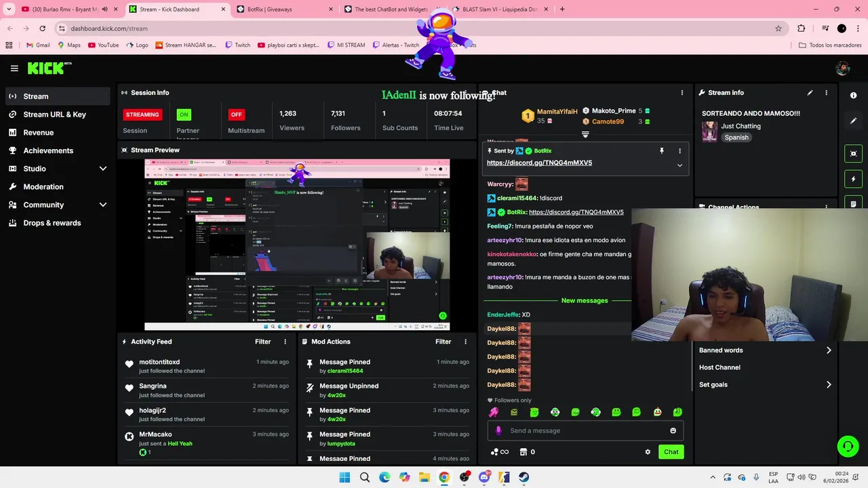868x488 pixels.
Task: Bookmark this page with the star icon
Action: [x=778, y=28]
